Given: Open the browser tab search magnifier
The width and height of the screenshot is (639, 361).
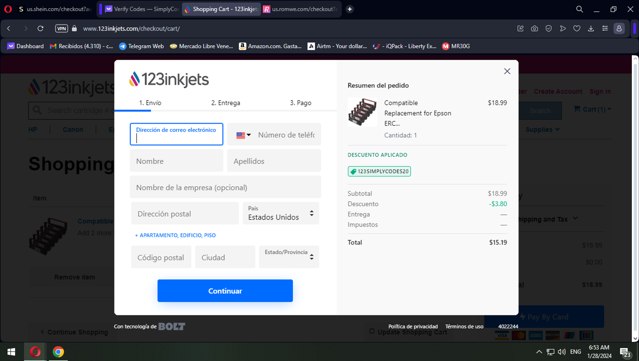Looking at the screenshot, I should (579, 9).
